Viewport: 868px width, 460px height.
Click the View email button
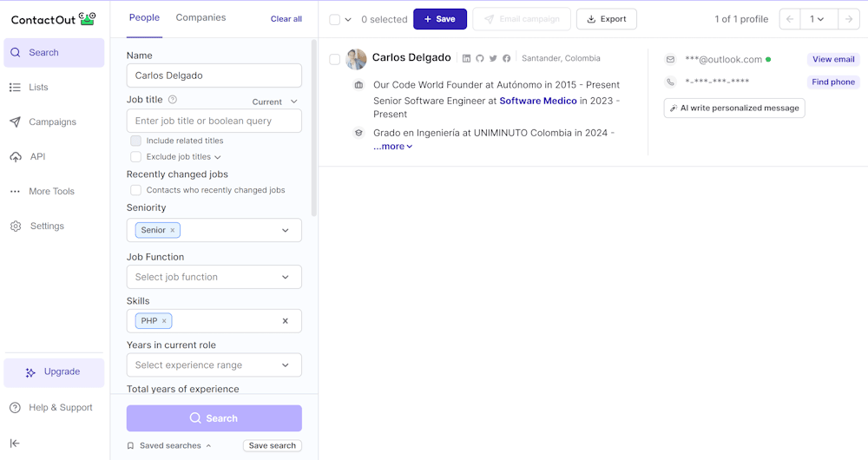[x=832, y=59]
